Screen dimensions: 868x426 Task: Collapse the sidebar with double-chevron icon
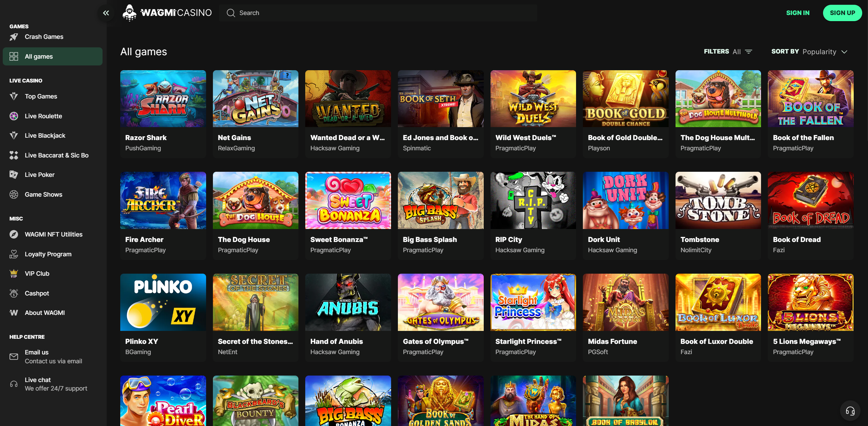[x=106, y=13]
